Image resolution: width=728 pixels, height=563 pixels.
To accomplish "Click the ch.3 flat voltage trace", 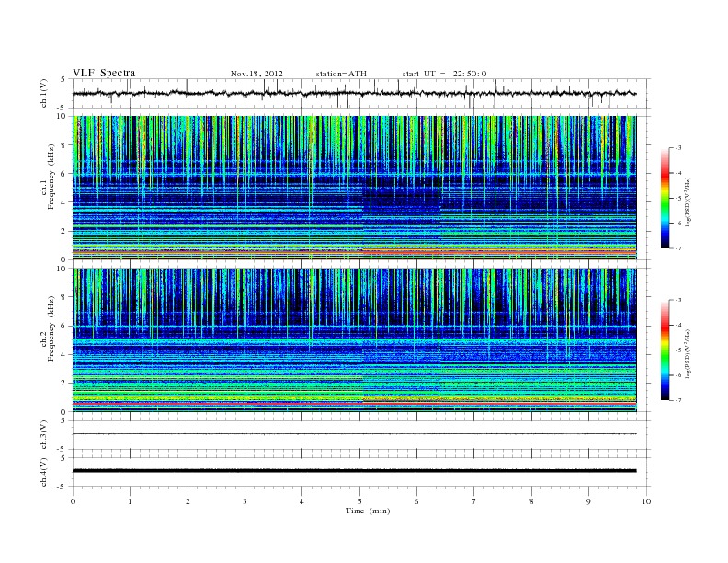I will [x=354, y=434].
